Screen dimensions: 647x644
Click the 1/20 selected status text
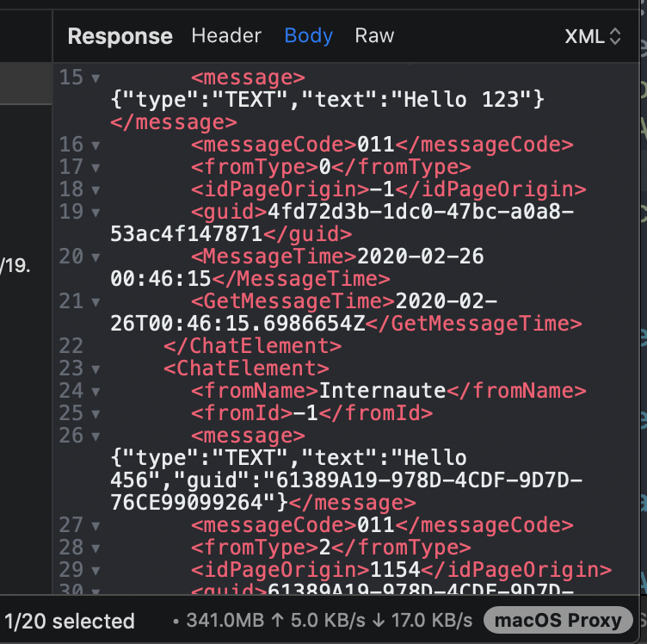click(70, 621)
